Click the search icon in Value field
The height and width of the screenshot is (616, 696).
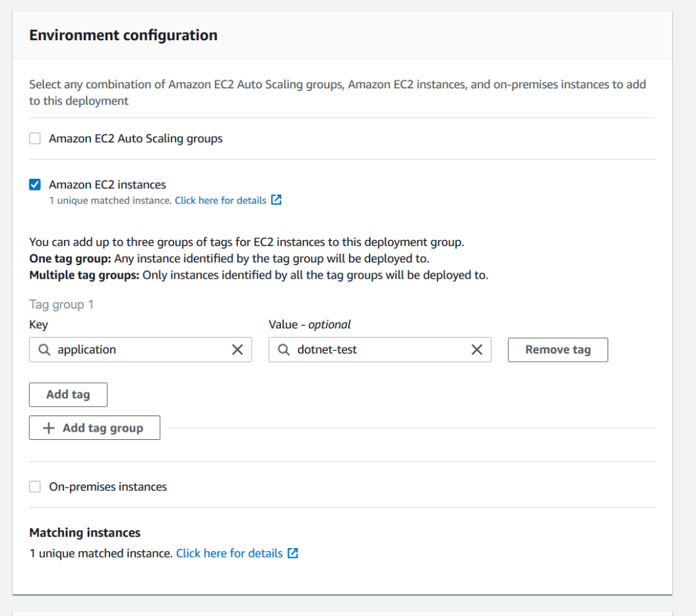click(x=284, y=349)
